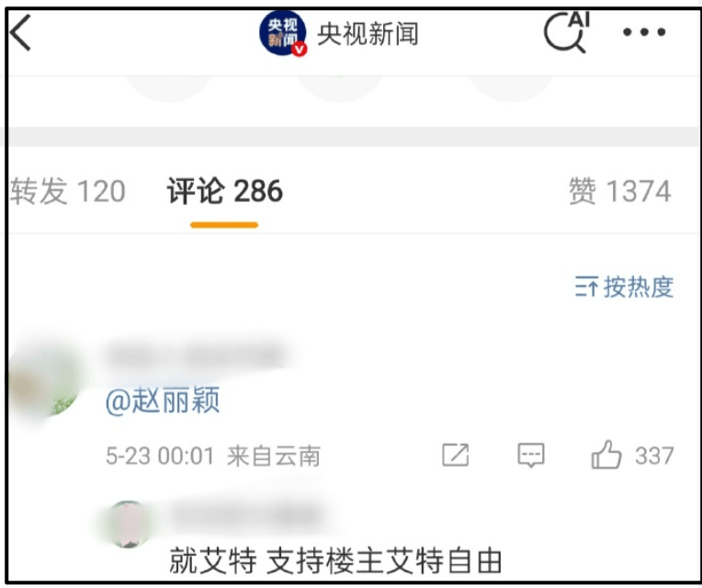Screen dimensions: 702x588
Task: Switch to the 转发 120 tab
Action: [x=68, y=191]
